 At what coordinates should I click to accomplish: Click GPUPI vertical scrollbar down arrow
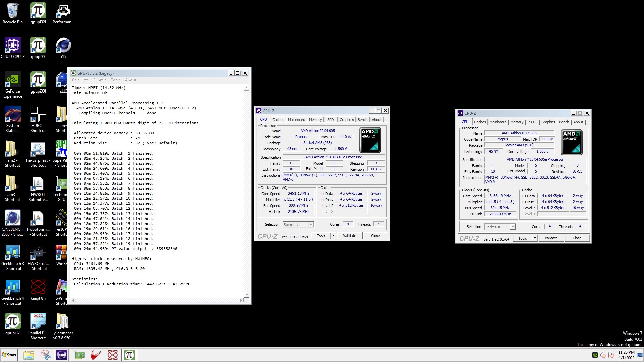click(247, 295)
